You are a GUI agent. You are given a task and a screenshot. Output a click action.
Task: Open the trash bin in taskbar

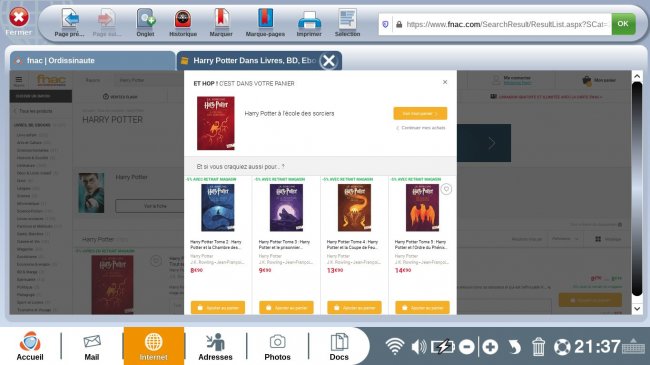pyautogui.click(x=538, y=347)
